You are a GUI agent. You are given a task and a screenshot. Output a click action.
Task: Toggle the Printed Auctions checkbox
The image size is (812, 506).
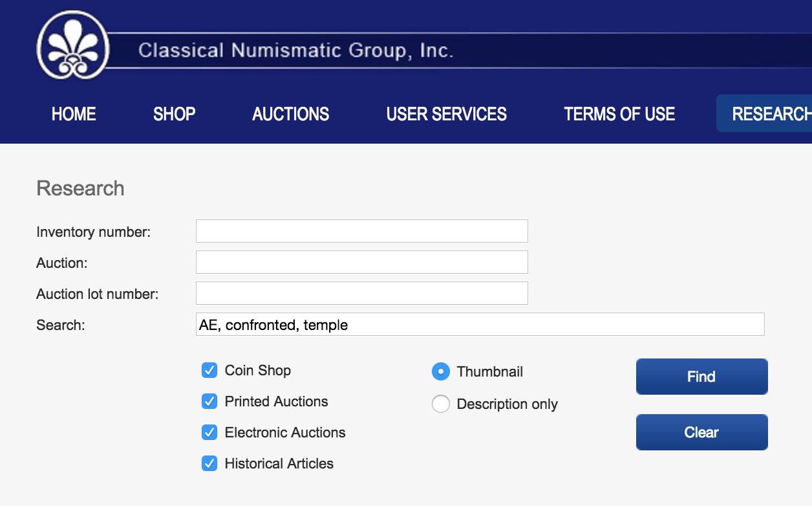209,401
